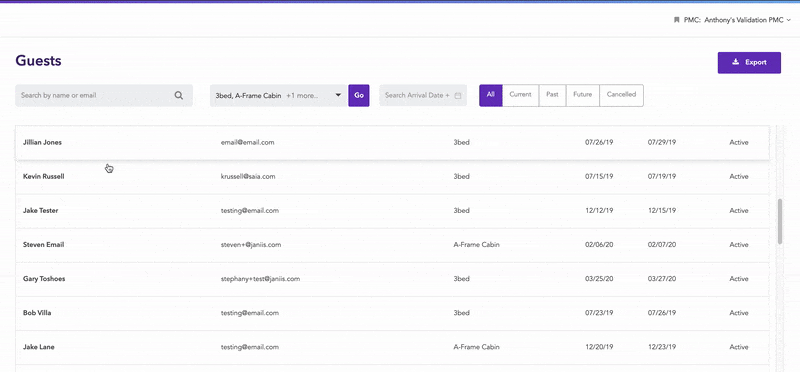Click arrival date 02/06/20
The height and width of the screenshot is (372, 800).
pos(599,245)
